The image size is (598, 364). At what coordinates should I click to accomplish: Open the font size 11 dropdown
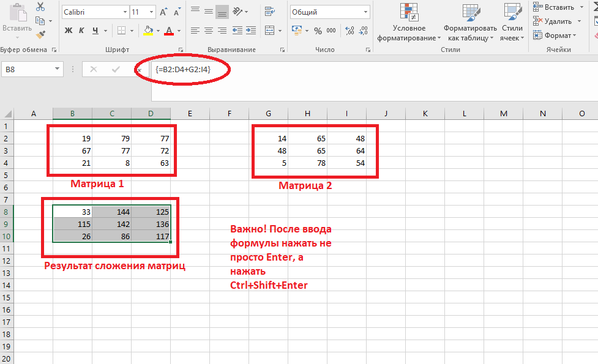151,12
